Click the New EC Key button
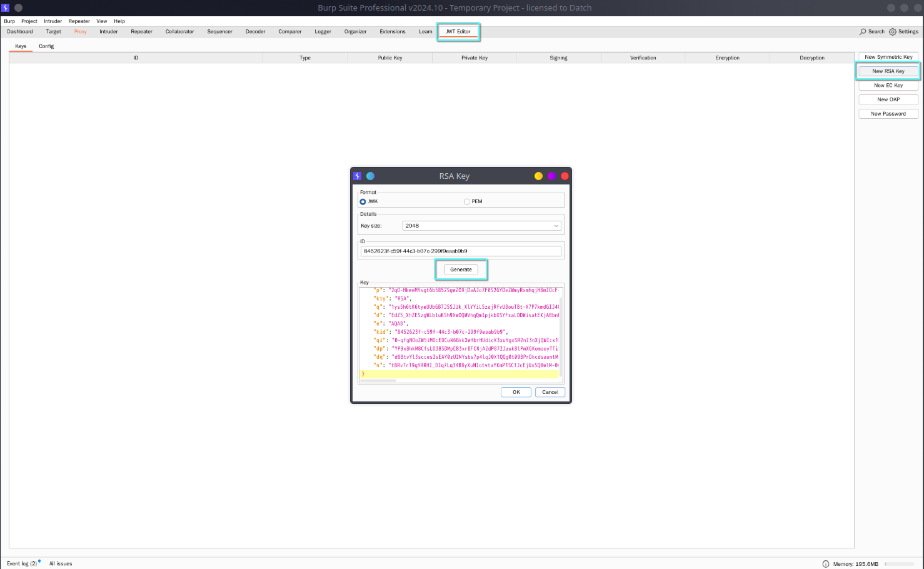Image resolution: width=924 pixels, height=569 pixels. point(888,86)
